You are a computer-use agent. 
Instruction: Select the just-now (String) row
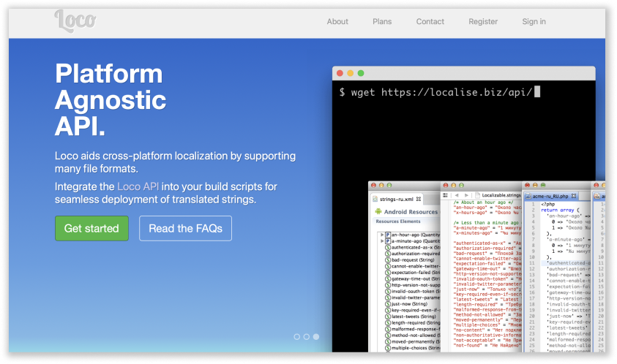[x=406, y=304]
